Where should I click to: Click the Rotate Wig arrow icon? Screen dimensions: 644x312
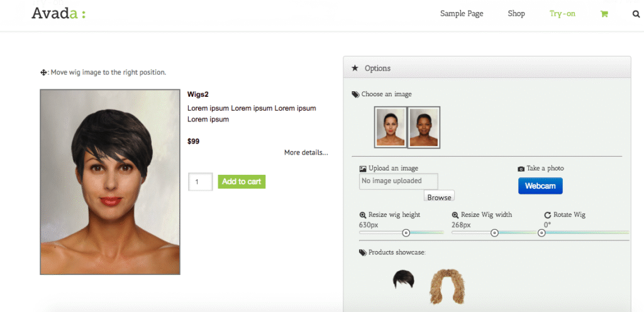[x=548, y=215]
